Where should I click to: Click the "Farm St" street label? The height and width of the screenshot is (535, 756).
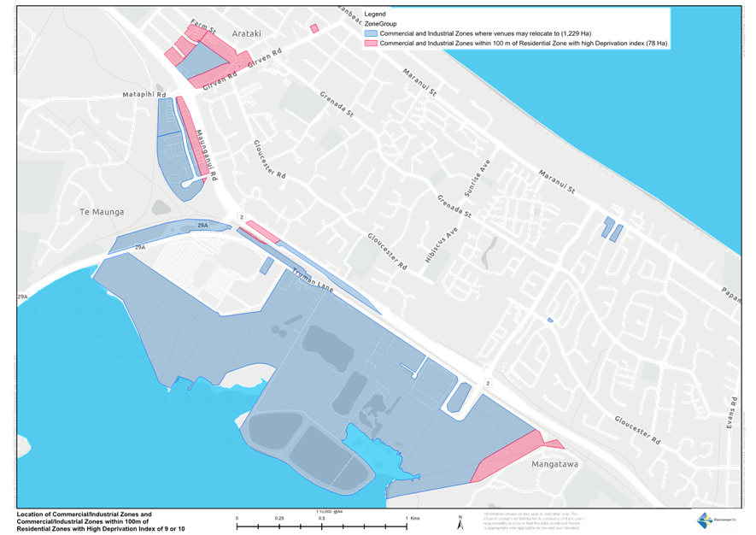tap(203, 26)
